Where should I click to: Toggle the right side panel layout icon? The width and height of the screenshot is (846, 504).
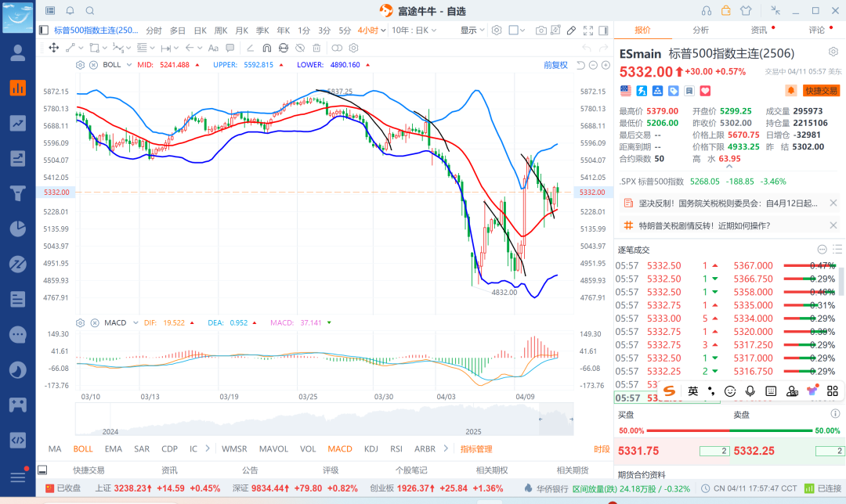tap(604, 31)
